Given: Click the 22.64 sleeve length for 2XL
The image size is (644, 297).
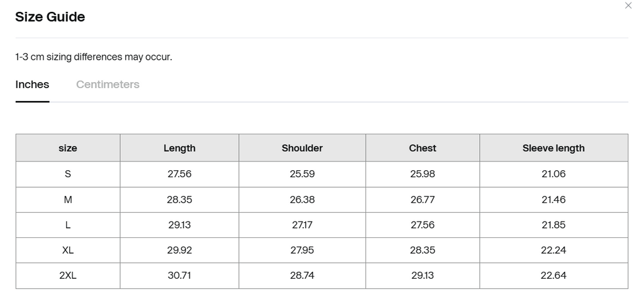Looking at the screenshot, I should [x=553, y=275].
